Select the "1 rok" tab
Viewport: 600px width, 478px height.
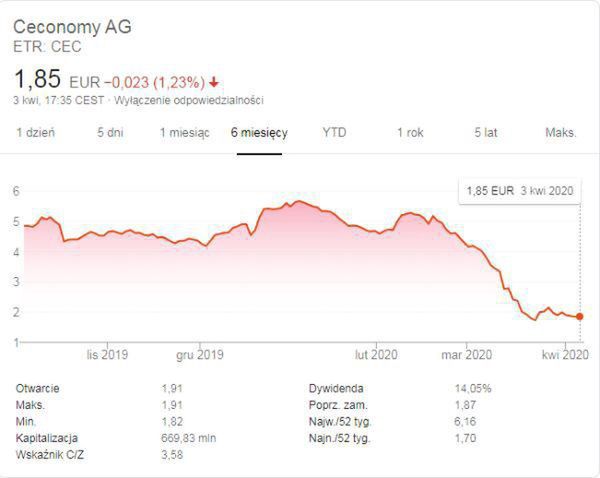click(x=410, y=133)
